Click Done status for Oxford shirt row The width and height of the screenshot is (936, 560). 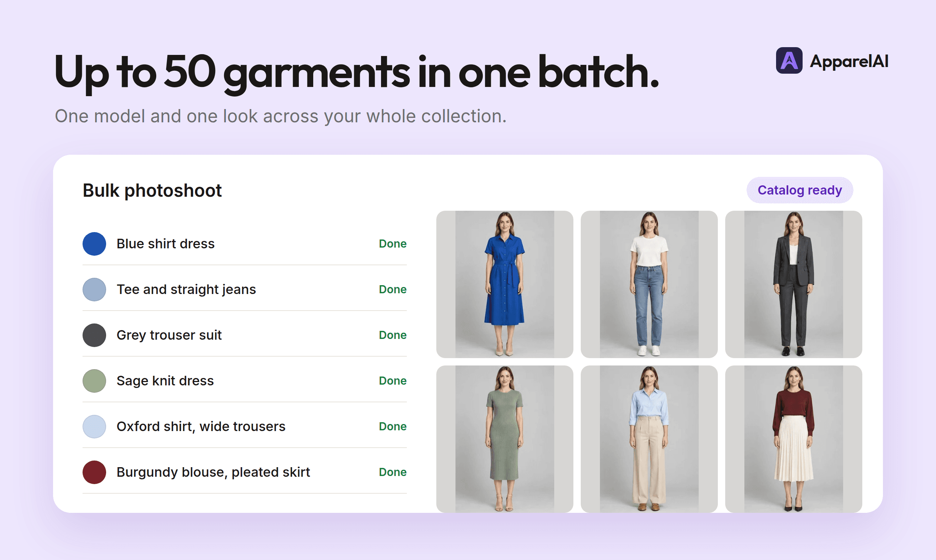click(x=392, y=426)
